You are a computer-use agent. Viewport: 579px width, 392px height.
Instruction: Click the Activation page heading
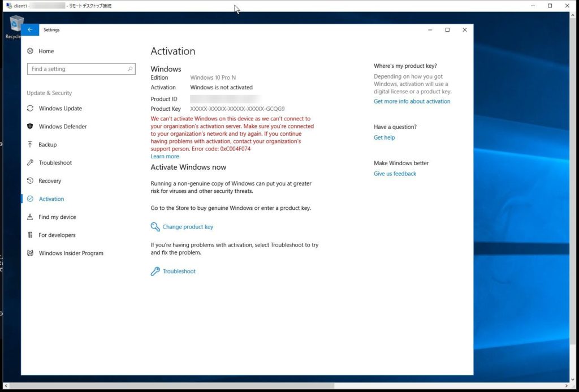(x=173, y=51)
